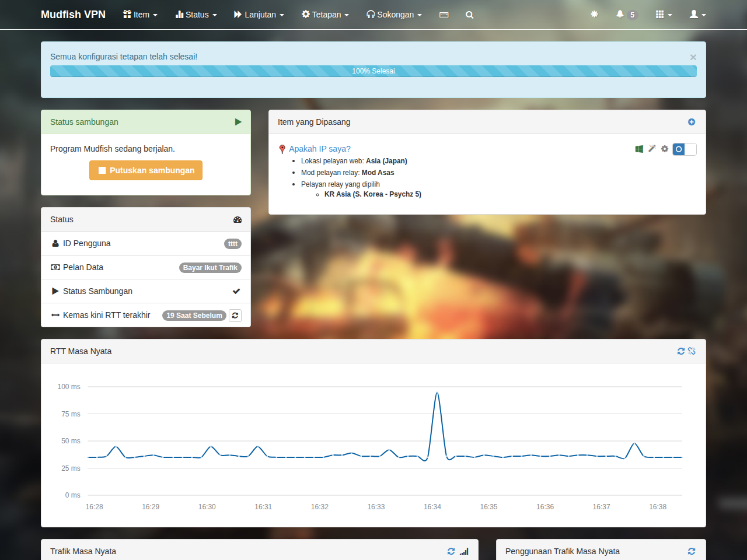Click the magic wand icon for Apakah IP saya

pyautogui.click(x=652, y=149)
